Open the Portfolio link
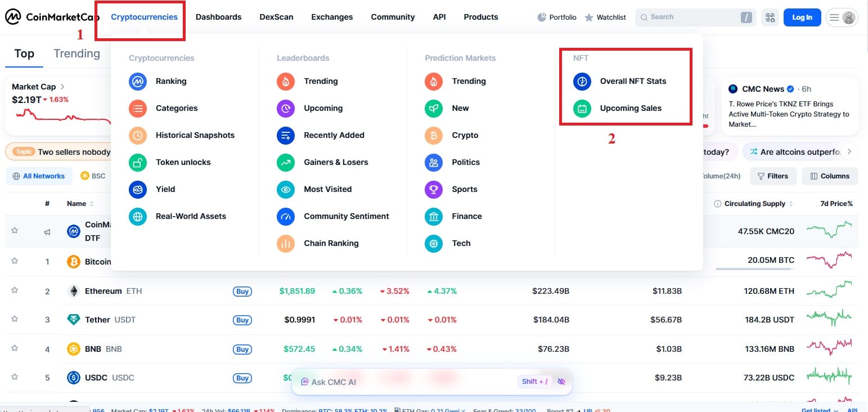 [557, 17]
